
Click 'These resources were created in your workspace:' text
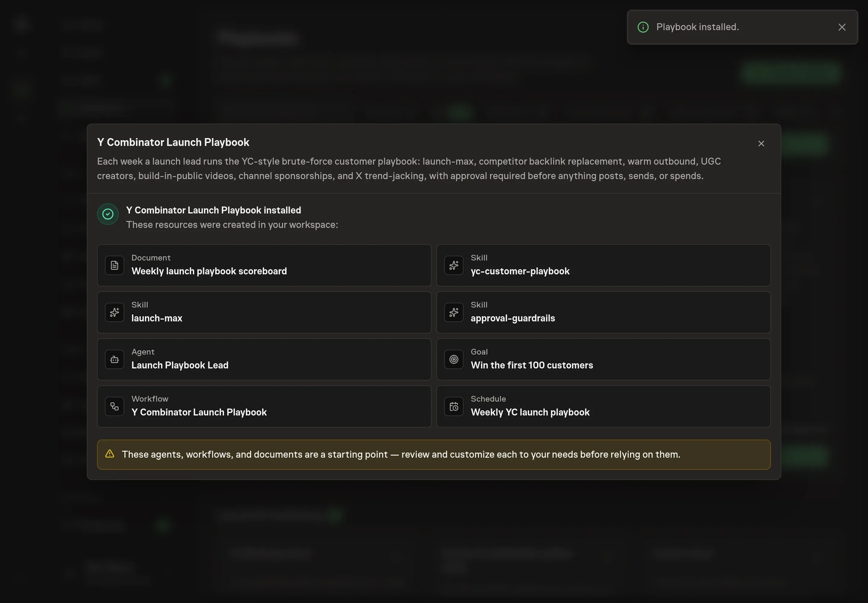232,225
